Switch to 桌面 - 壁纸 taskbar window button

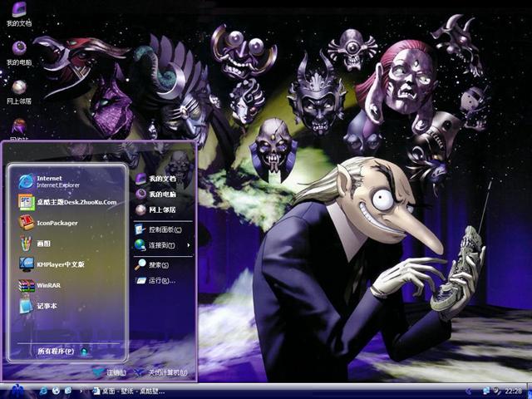(x=130, y=392)
